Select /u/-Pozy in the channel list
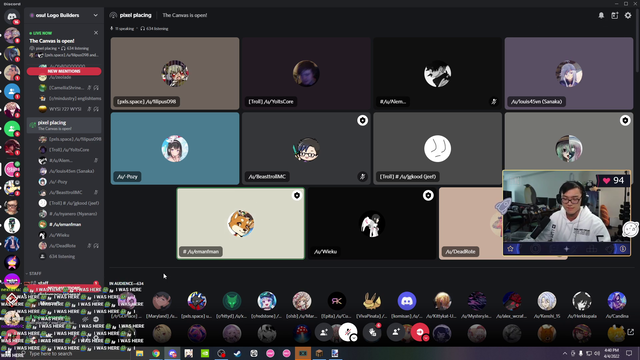Screen dimensions: 640x360 coord(65,182)
